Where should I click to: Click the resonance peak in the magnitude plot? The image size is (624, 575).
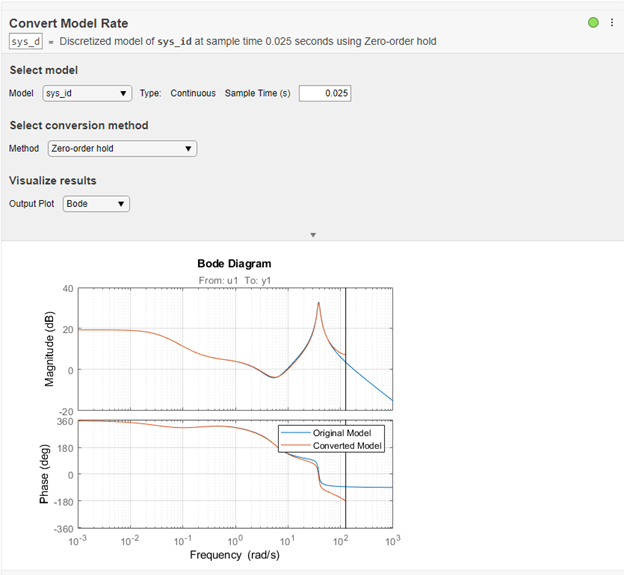pos(318,303)
